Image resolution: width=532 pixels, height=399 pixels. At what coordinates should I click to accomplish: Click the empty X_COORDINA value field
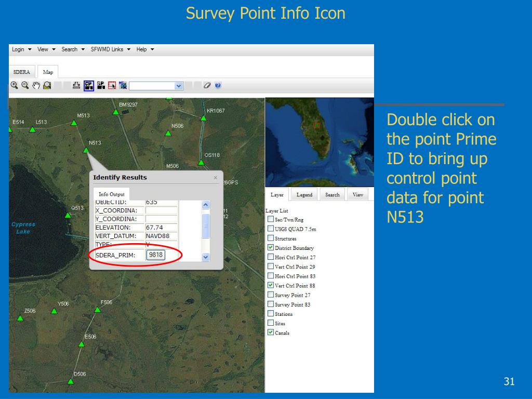point(162,210)
